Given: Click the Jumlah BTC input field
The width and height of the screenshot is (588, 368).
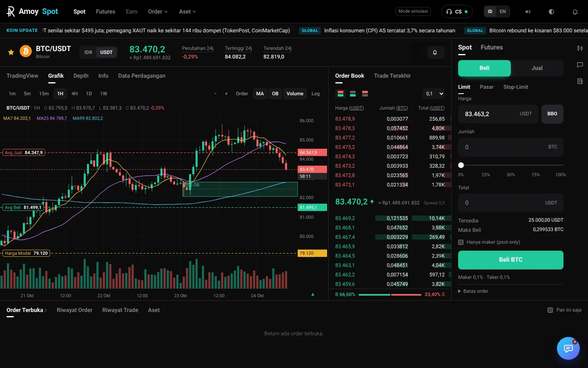Looking at the screenshot, I should tap(511, 147).
